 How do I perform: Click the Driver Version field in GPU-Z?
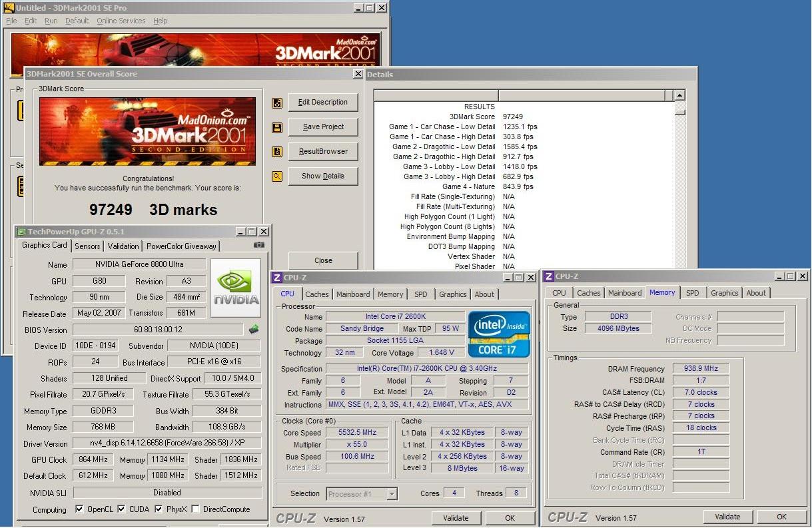[x=167, y=444]
